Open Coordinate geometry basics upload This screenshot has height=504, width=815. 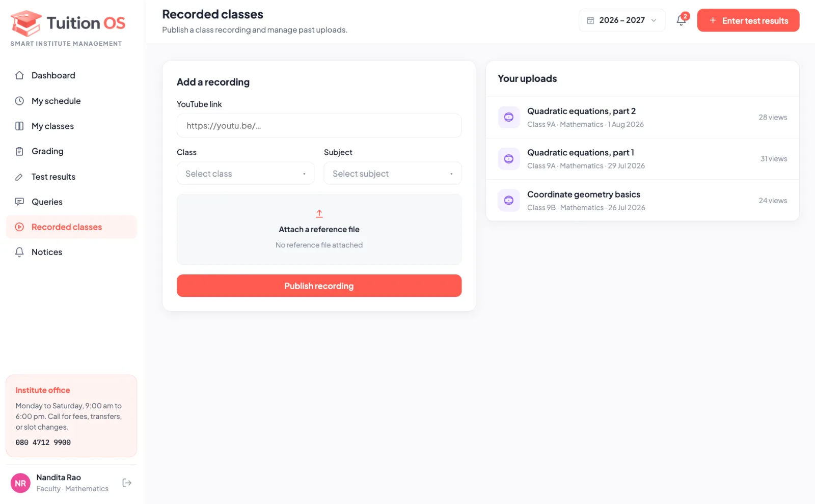(642, 201)
